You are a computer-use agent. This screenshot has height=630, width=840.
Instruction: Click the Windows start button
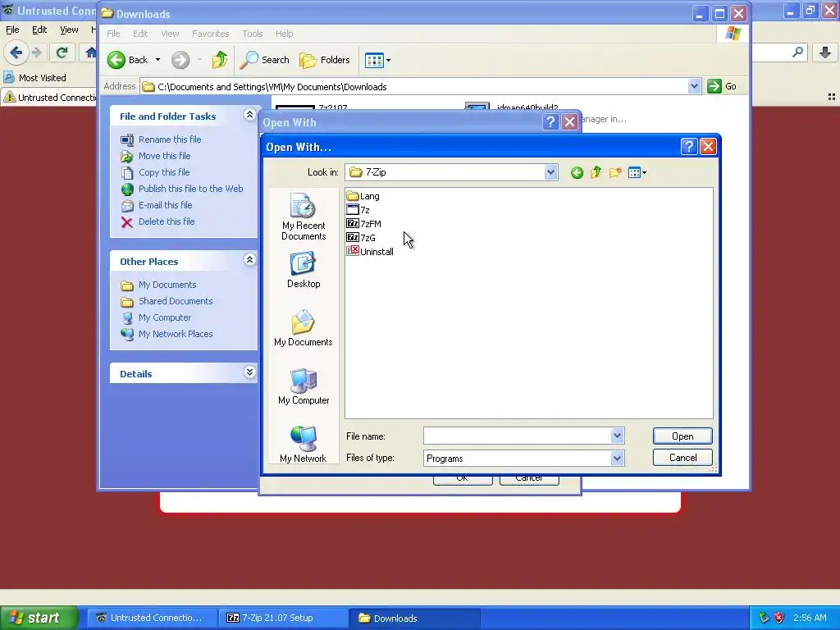(39, 618)
